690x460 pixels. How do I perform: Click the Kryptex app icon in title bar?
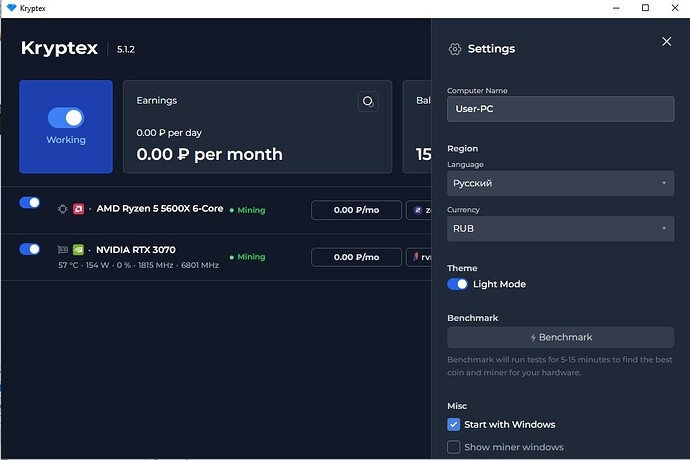point(11,8)
